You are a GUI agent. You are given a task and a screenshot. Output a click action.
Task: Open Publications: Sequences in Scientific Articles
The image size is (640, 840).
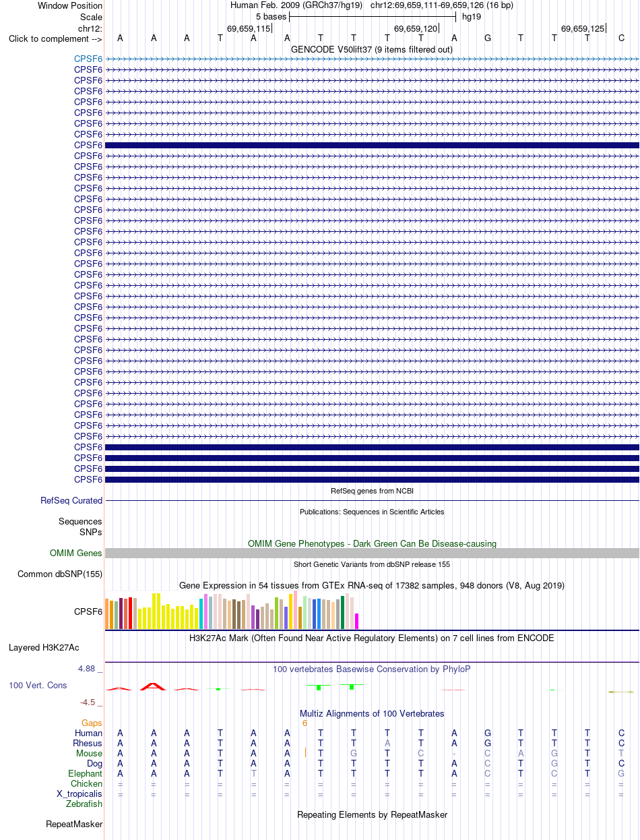tap(372, 512)
